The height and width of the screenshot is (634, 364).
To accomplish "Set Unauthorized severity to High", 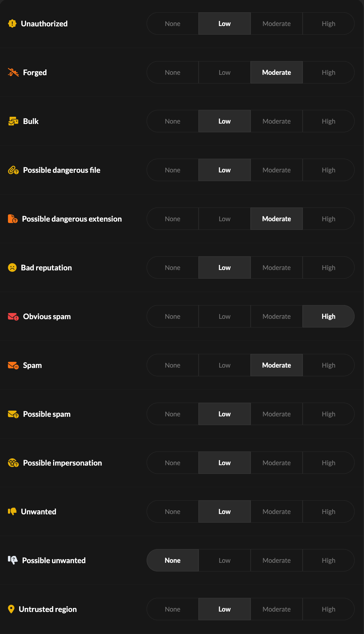I will [x=328, y=23].
